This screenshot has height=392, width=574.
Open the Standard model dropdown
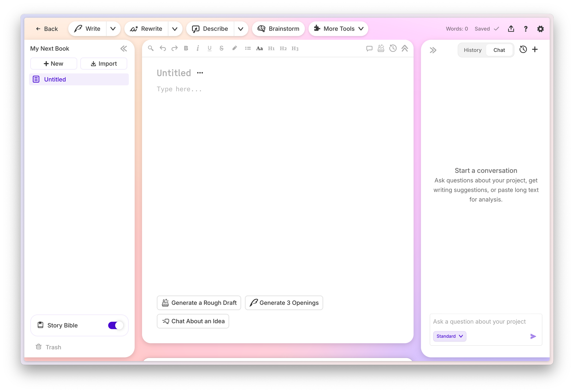(x=449, y=336)
